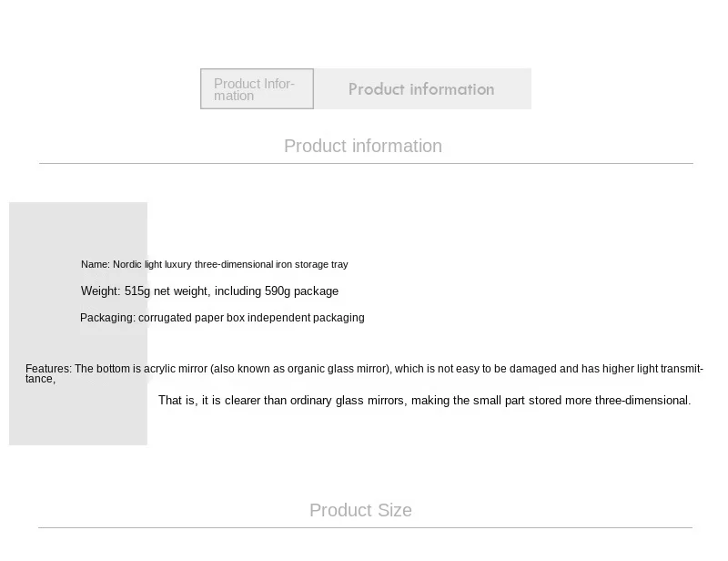This screenshot has width=728, height=561.
Task: Click the wrapped word "tance,"
Action: [40, 379]
